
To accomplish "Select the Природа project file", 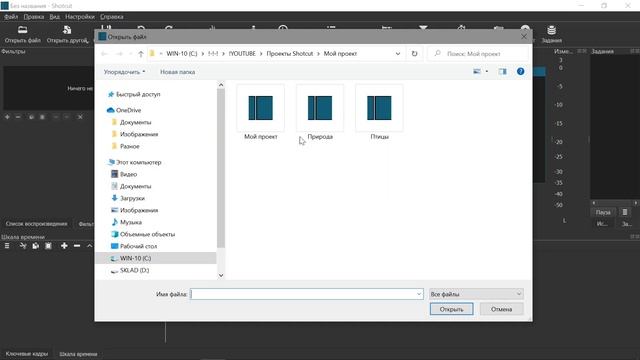I will point(320,112).
